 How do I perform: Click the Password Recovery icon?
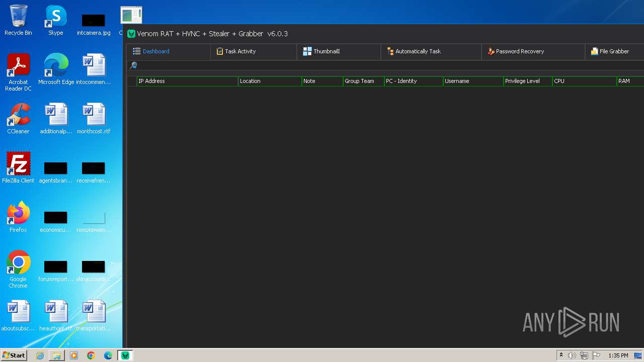pos(491,51)
